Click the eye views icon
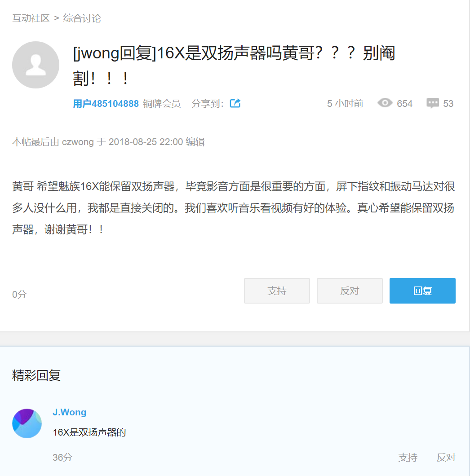Screen dimensions: 470x476 click(385, 103)
